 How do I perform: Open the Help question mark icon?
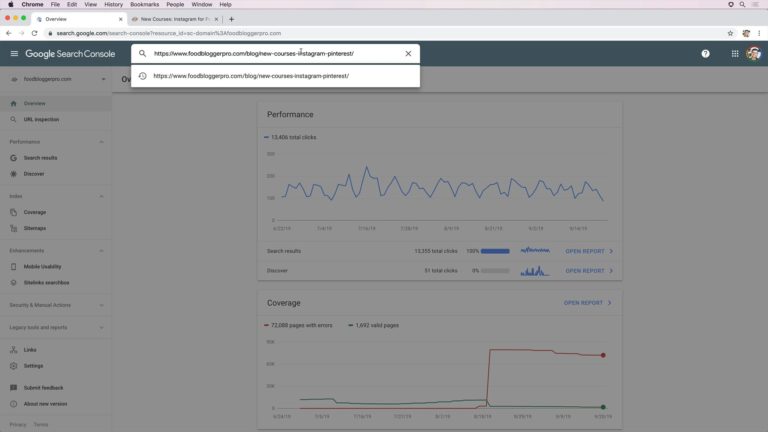pyautogui.click(x=705, y=53)
